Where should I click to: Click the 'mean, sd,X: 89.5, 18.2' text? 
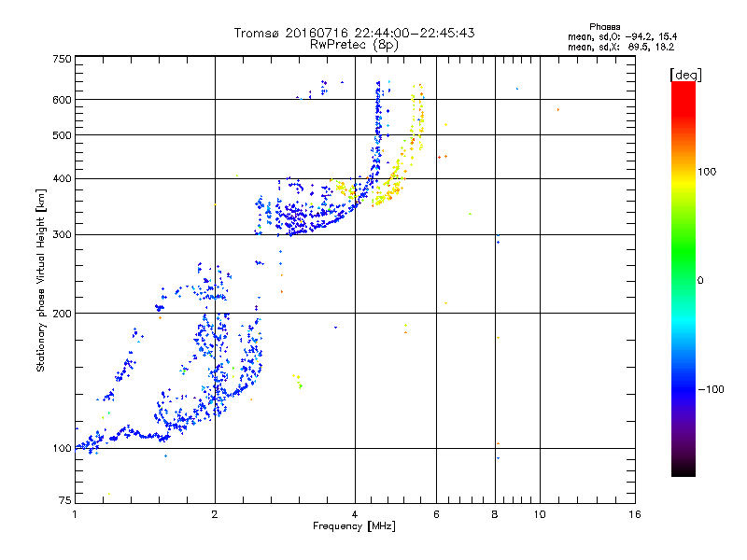[621, 47]
